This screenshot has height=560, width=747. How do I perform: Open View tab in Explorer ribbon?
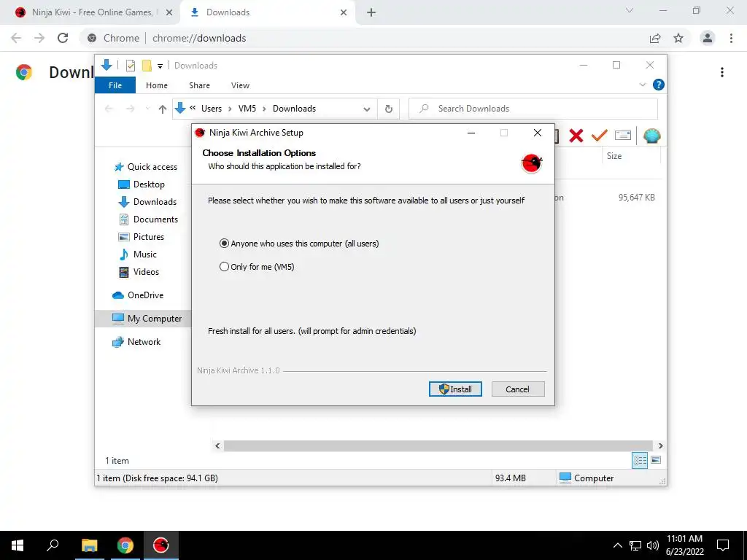(240, 85)
